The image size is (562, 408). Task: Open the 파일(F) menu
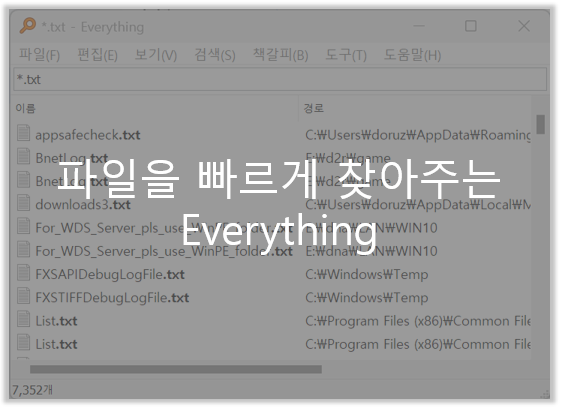39,55
